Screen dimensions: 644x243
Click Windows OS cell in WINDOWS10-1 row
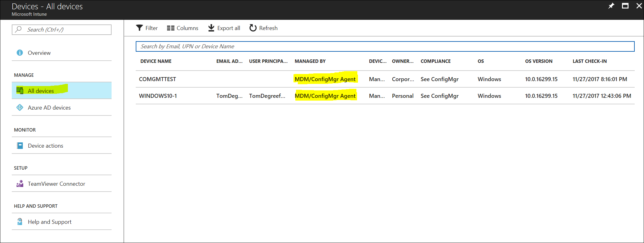489,96
